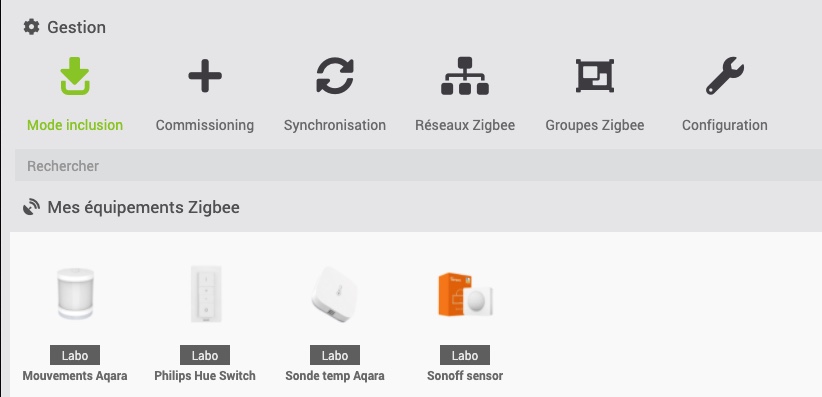
Task: Activate the green Mode inclusion icon
Action: point(75,76)
